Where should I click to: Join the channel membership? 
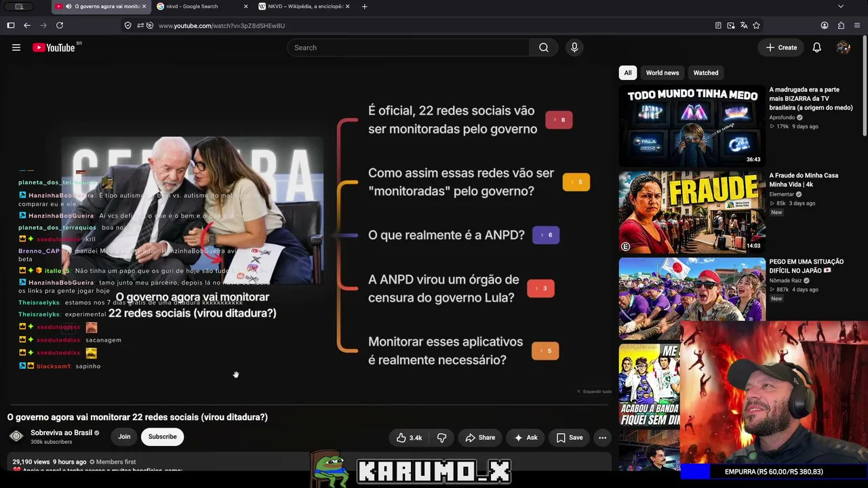tap(124, 436)
